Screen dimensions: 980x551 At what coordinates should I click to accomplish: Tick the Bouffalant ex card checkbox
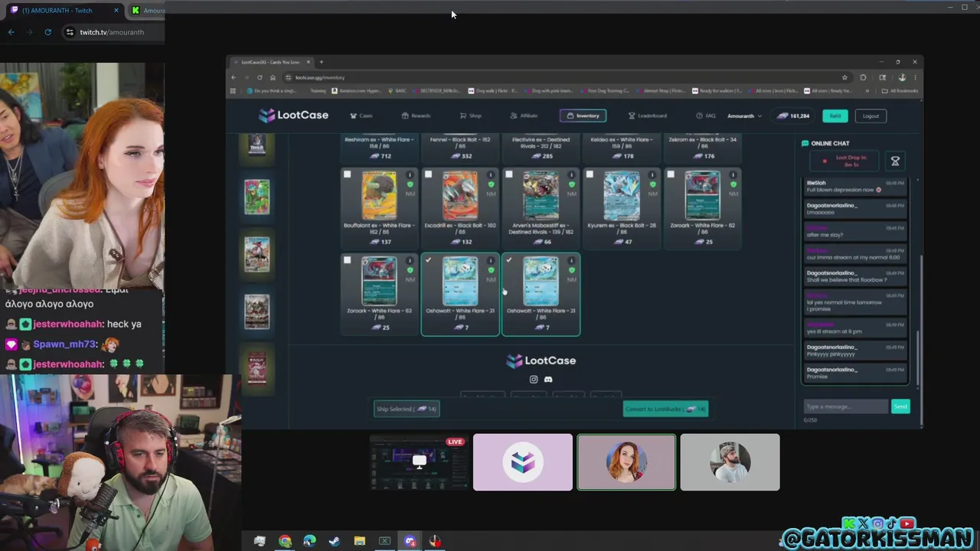347,174
